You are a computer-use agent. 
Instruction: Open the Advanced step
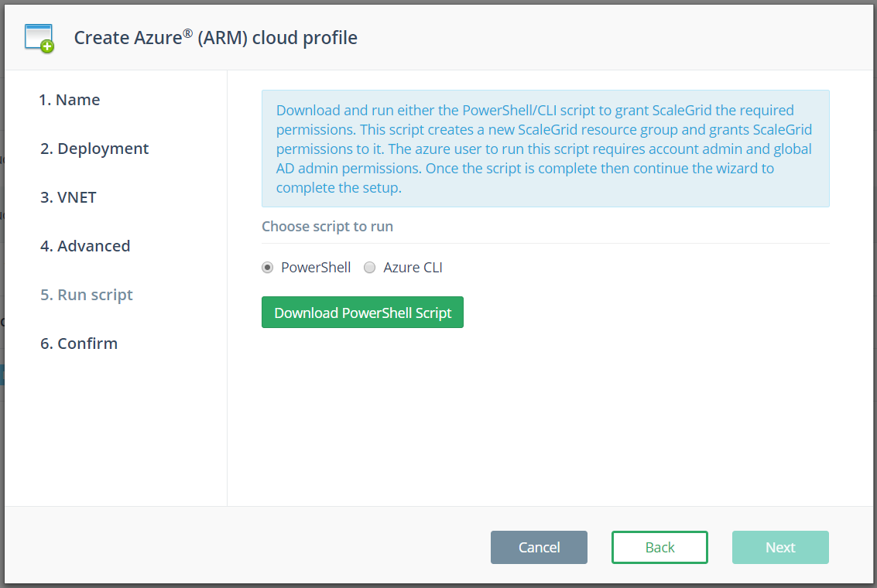click(x=85, y=245)
